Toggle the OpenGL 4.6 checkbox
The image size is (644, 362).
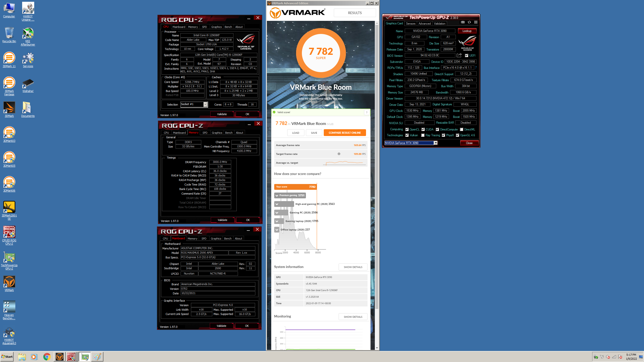click(x=457, y=135)
